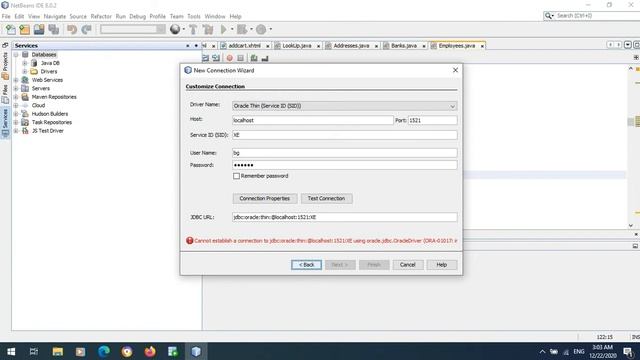Select the Task Repositories tree item
Image resolution: width=640 pixels, height=360 pixels.
click(52, 122)
